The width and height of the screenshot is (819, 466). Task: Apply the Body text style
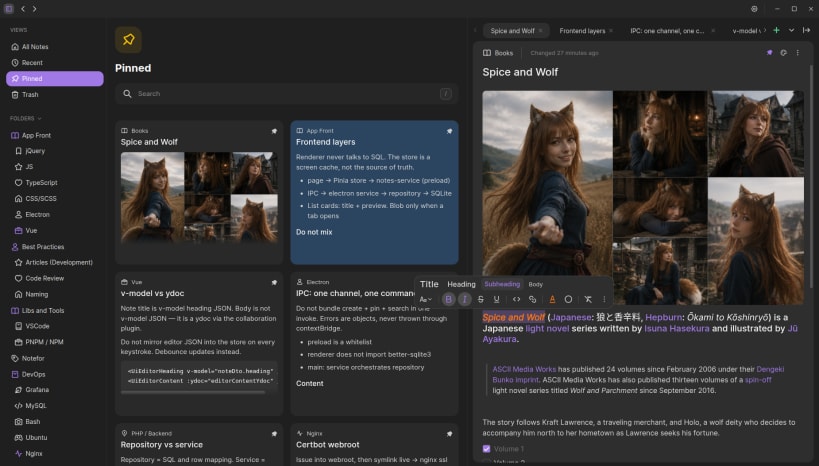535,284
